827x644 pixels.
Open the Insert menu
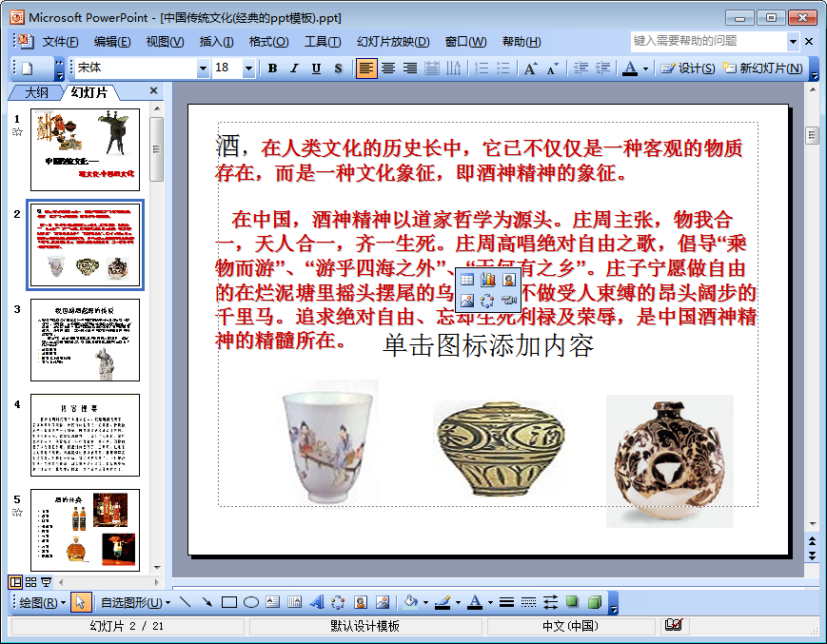pyautogui.click(x=216, y=42)
